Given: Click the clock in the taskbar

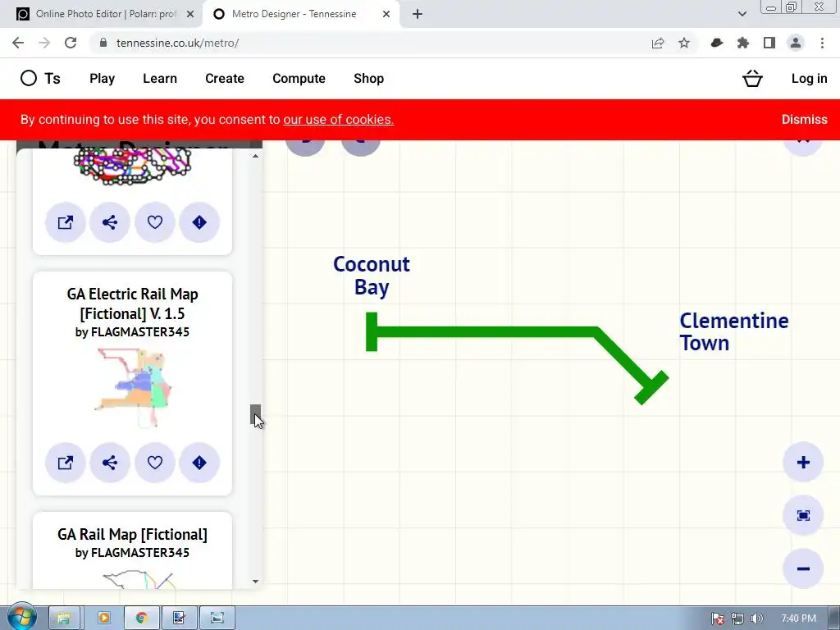Looking at the screenshot, I should (x=798, y=619).
